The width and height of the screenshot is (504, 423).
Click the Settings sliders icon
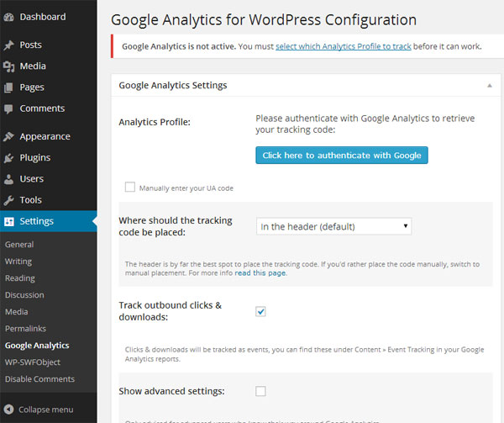[x=9, y=221]
